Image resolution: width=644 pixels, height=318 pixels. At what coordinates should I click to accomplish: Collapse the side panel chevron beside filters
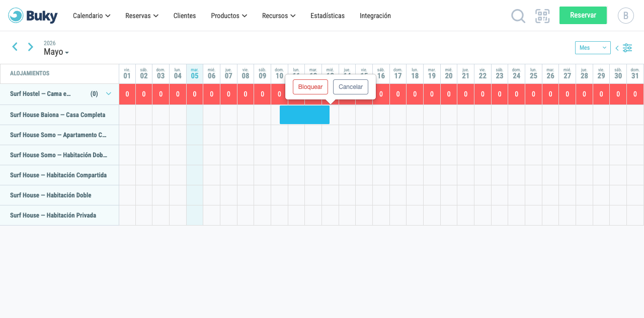(x=617, y=48)
